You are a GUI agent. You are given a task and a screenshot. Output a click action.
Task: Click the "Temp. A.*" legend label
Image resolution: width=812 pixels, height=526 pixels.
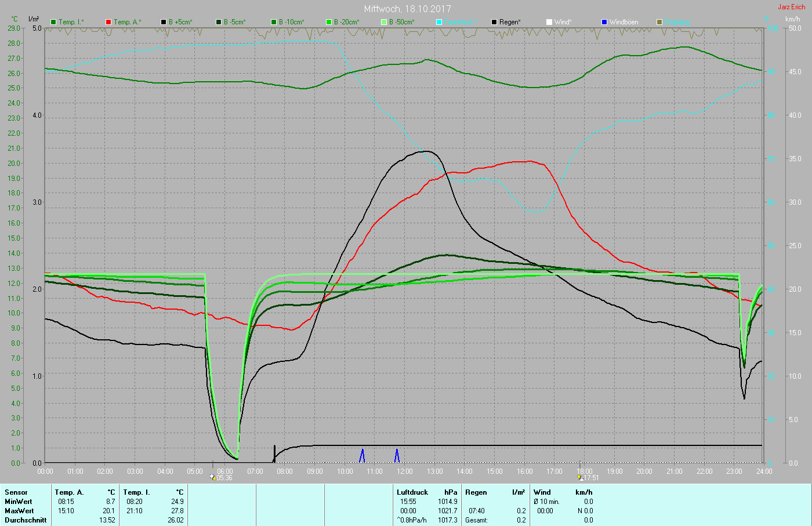click(128, 22)
